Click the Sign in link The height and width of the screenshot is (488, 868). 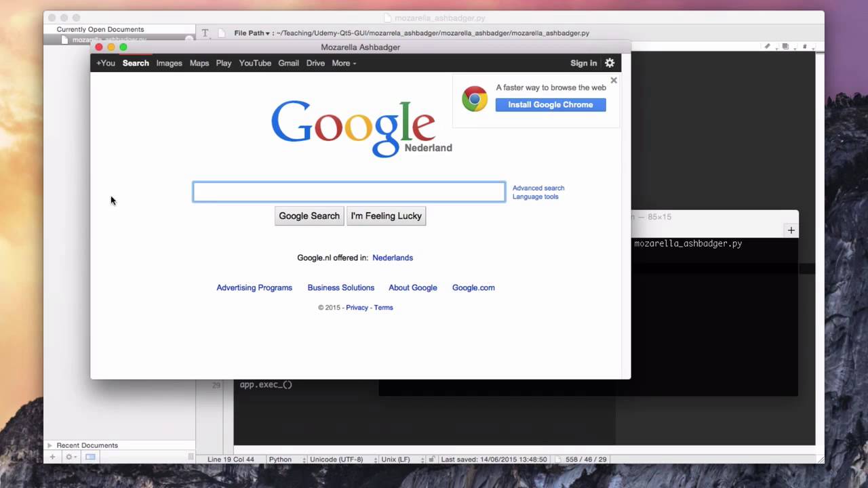click(583, 63)
